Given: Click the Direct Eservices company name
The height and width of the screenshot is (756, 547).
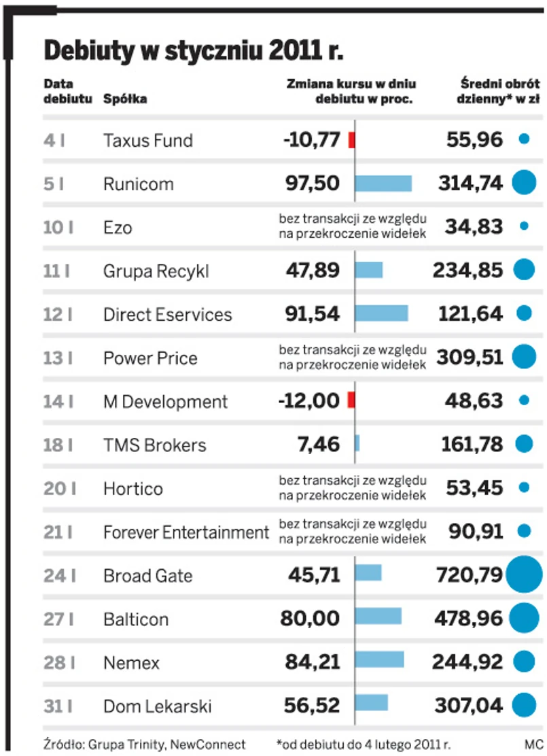Looking at the screenshot, I should click(167, 315).
